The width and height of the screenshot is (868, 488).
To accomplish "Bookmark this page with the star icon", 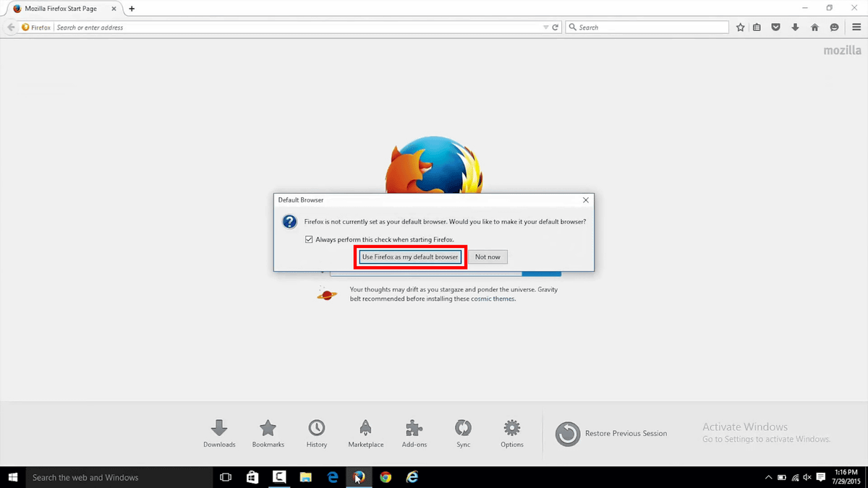I will (741, 27).
